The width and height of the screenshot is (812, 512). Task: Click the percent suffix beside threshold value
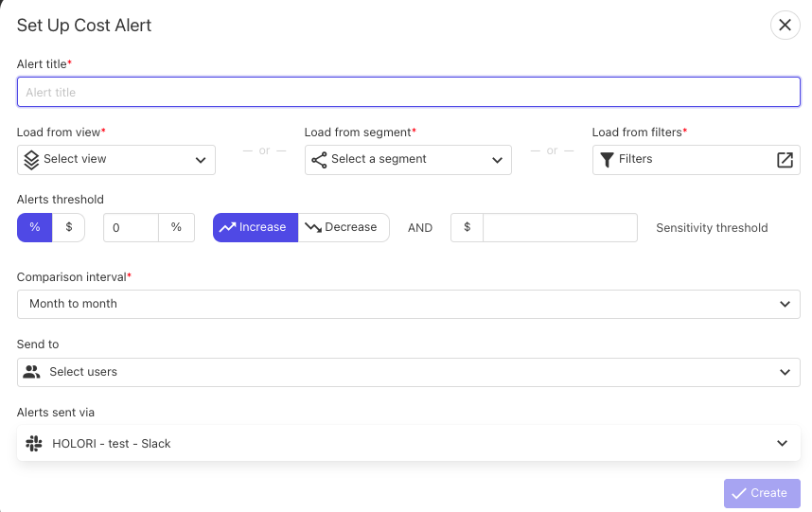click(176, 227)
